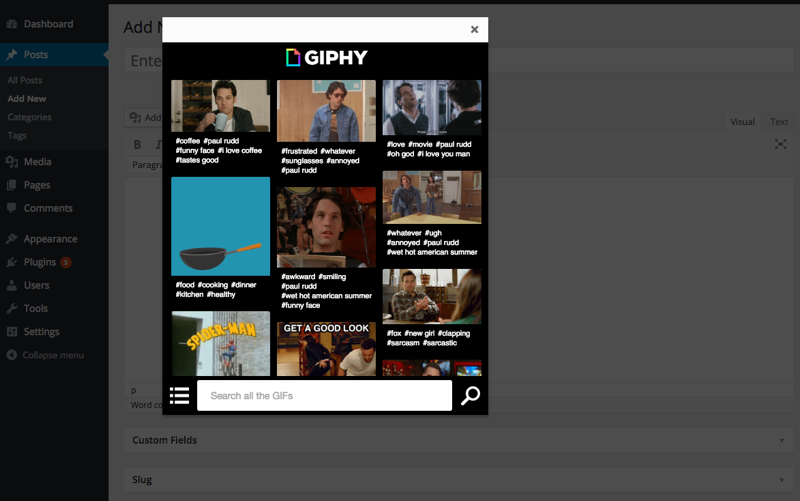This screenshot has width=800, height=501.
Task: Switch editor to the Text tab
Action: (779, 122)
